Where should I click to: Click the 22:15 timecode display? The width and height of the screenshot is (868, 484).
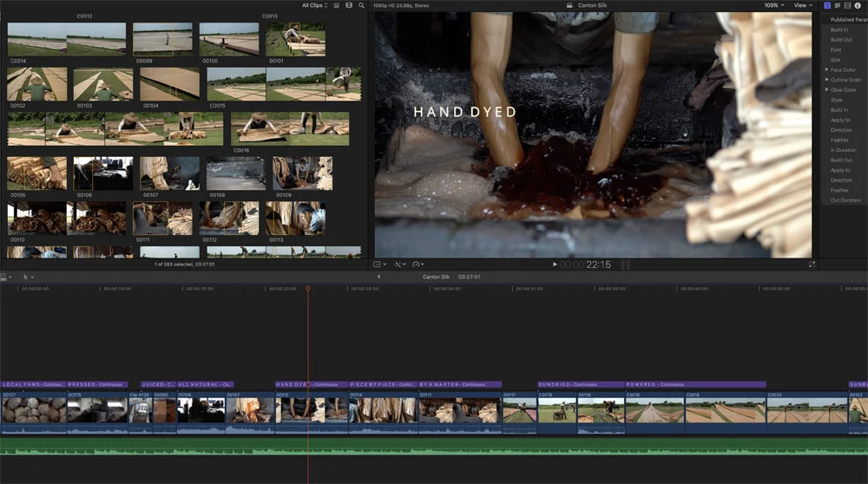pos(598,265)
